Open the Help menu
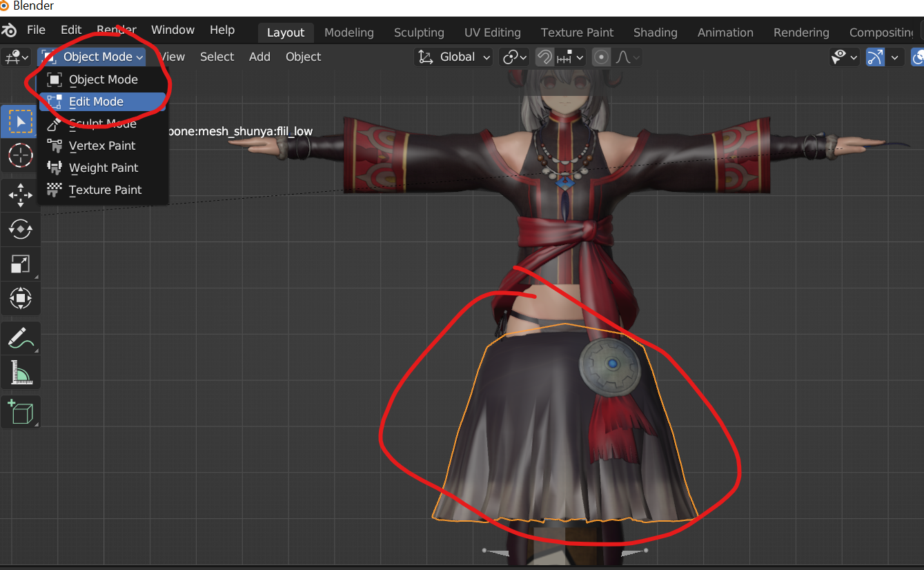The image size is (924, 570). [222, 30]
